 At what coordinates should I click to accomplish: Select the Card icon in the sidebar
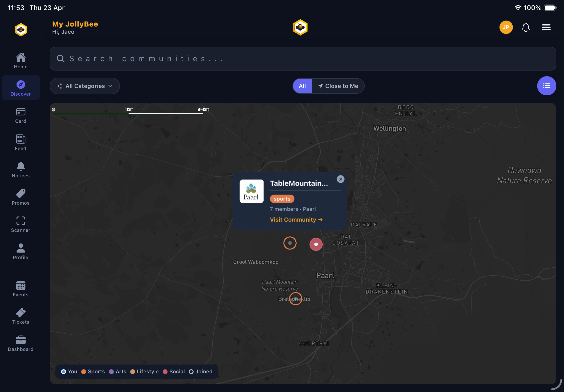tap(21, 115)
